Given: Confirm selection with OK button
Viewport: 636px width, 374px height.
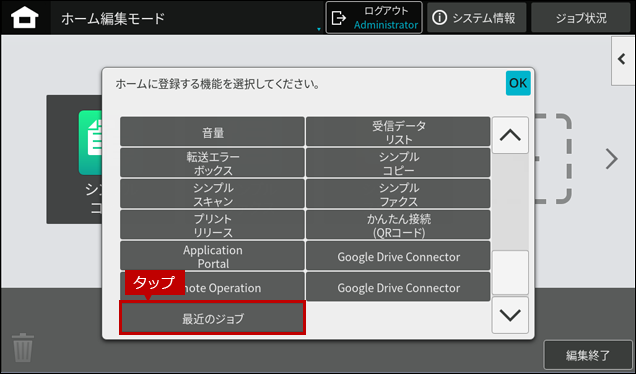Looking at the screenshot, I should click(518, 83).
